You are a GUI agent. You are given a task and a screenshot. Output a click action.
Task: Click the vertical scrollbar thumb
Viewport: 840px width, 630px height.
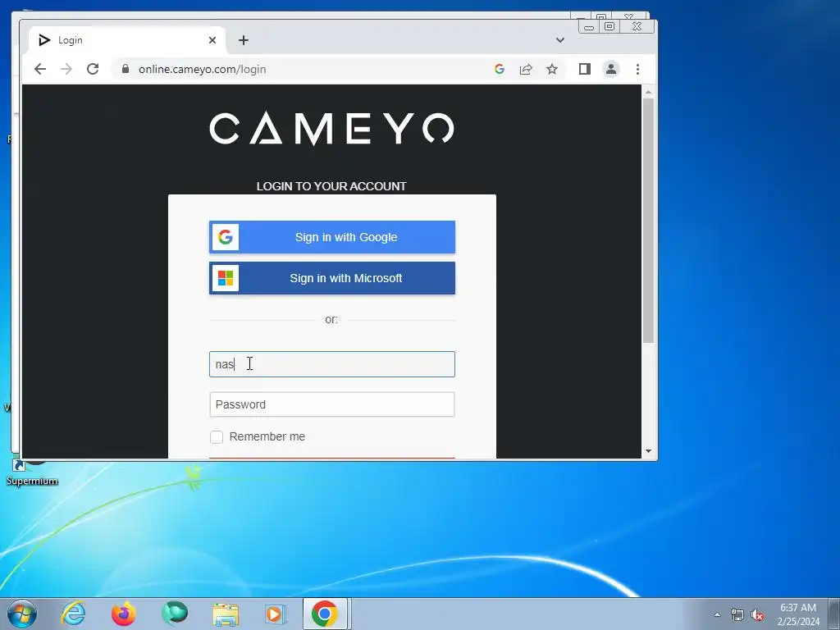(648, 221)
